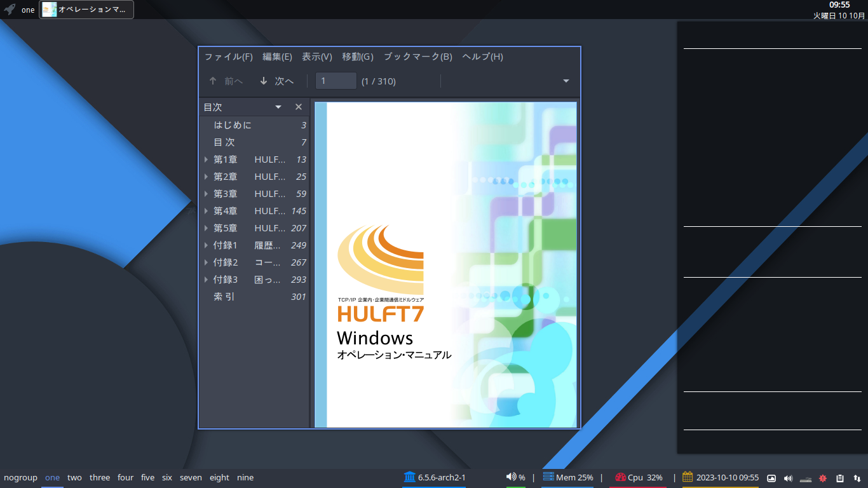This screenshot has width=868, height=488.
Task: Click the bottom bar date 2023-10-10 09:55
Action: (x=728, y=478)
